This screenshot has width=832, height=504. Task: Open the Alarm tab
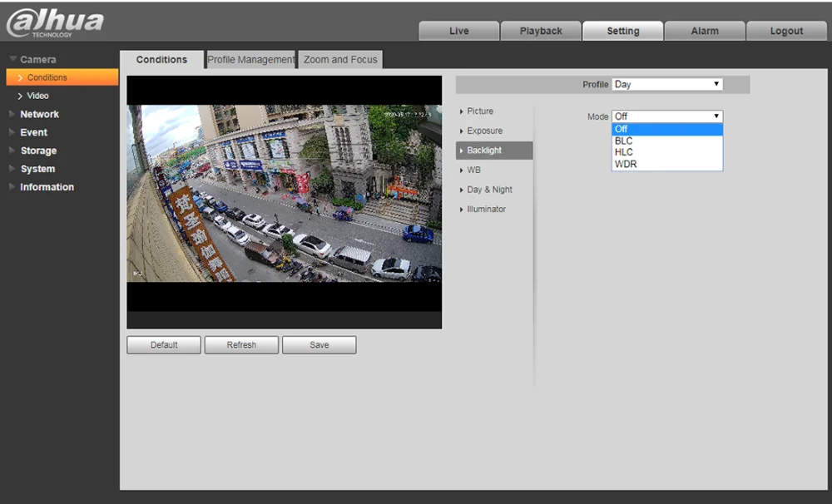[x=704, y=31]
